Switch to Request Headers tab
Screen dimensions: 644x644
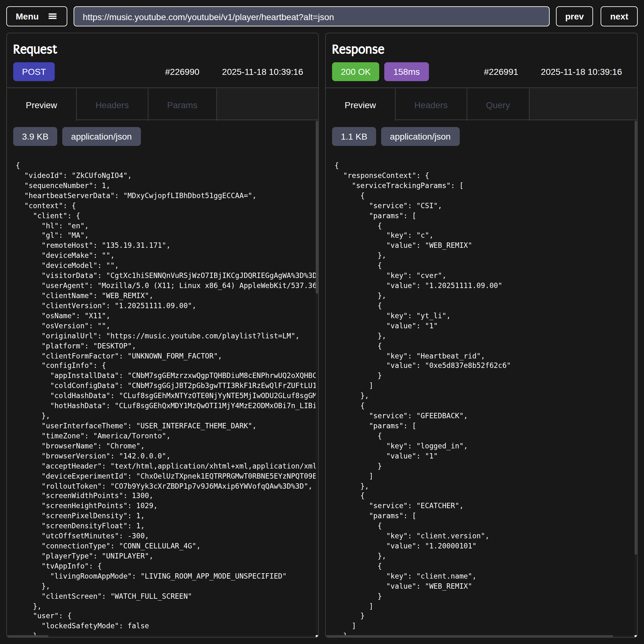pos(112,105)
